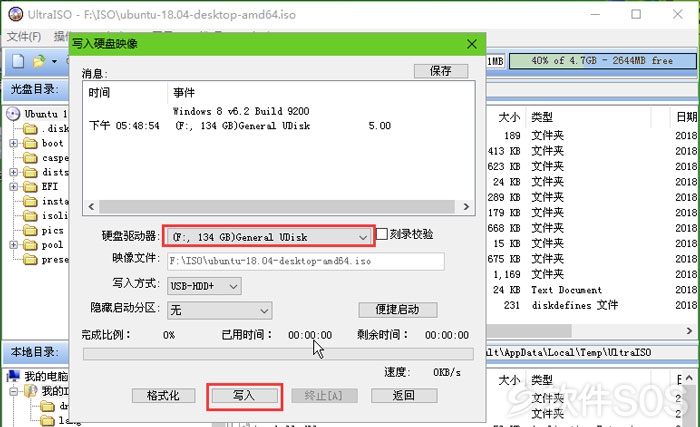Click the 便捷启动 button
The image size is (700, 427).
click(397, 309)
